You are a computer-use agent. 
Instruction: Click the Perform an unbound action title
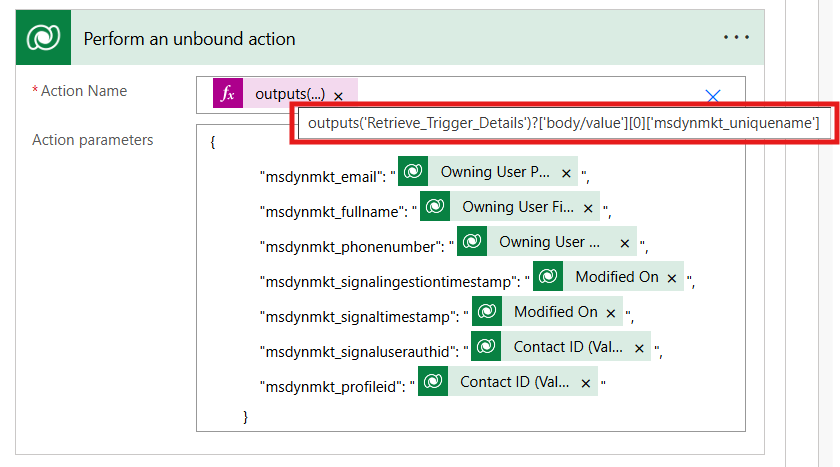189,39
